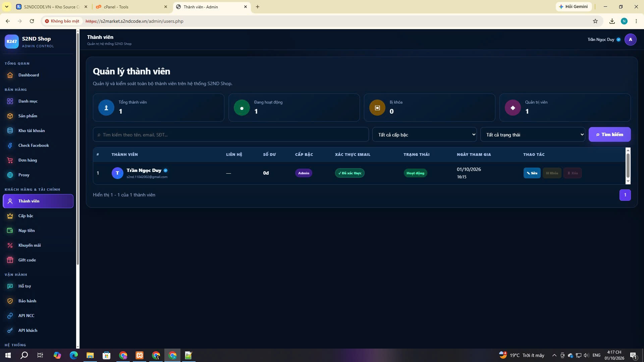Go to pagination page 1
Viewport: 644px width, 362px height.
tap(625, 195)
